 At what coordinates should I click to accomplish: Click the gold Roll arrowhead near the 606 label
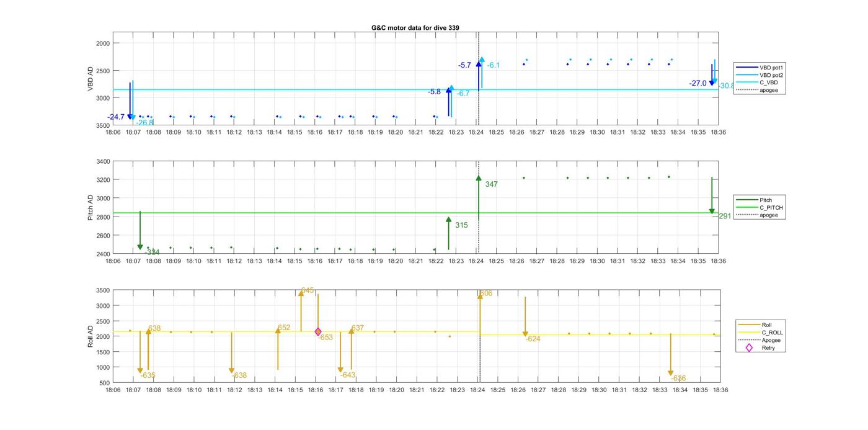480,297
